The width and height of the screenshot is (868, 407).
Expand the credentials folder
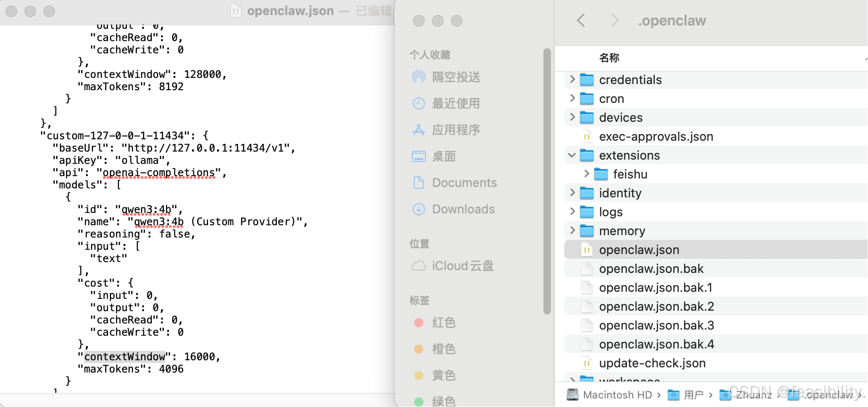click(572, 79)
